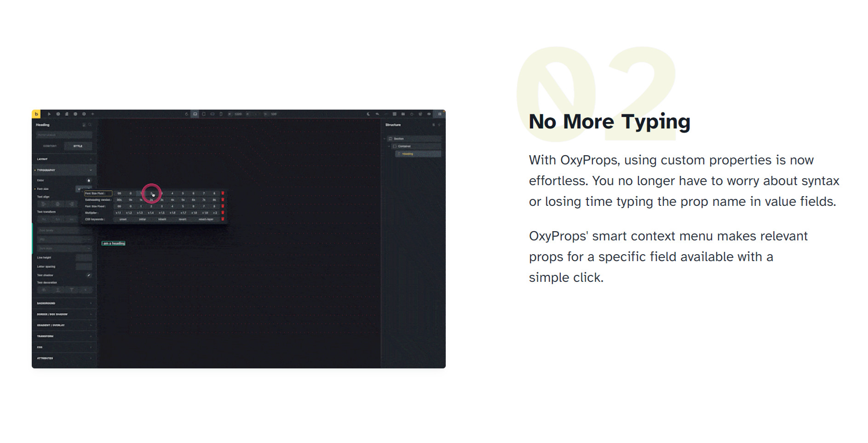
Task: Open the templates icon in the top toolbar
Action: (x=403, y=114)
